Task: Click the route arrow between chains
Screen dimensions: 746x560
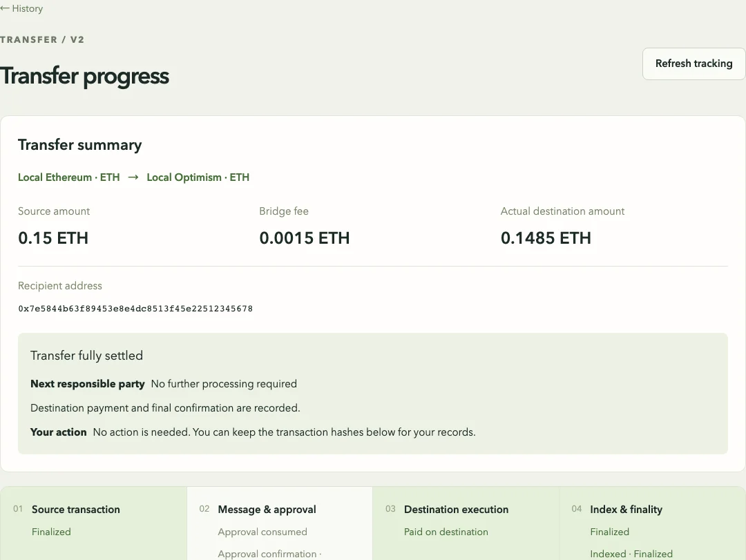Action: 133,177
